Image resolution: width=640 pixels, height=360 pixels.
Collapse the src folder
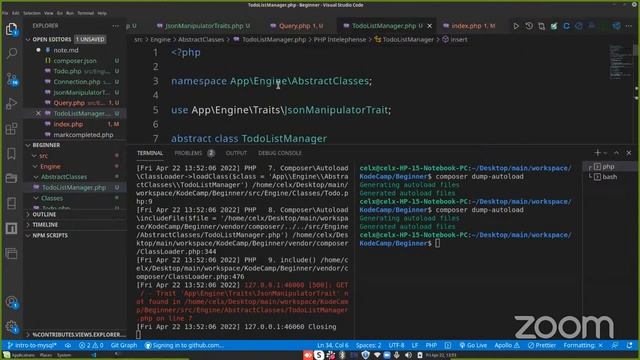(43, 156)
